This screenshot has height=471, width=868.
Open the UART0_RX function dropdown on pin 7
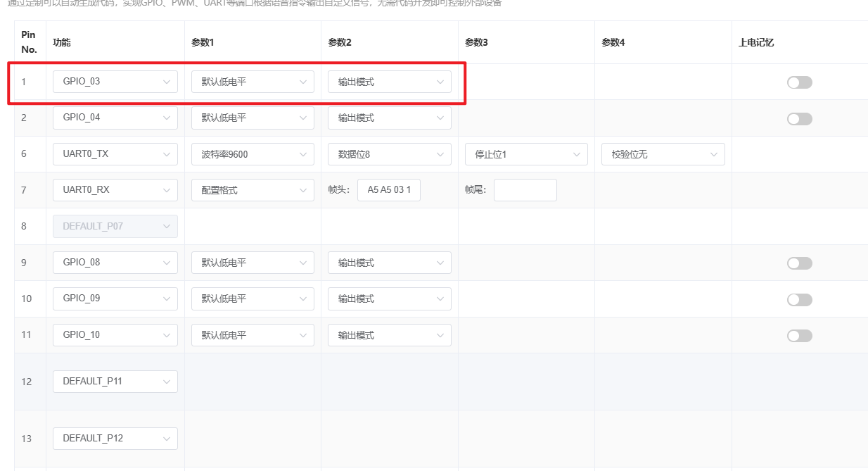coord(115,189)
